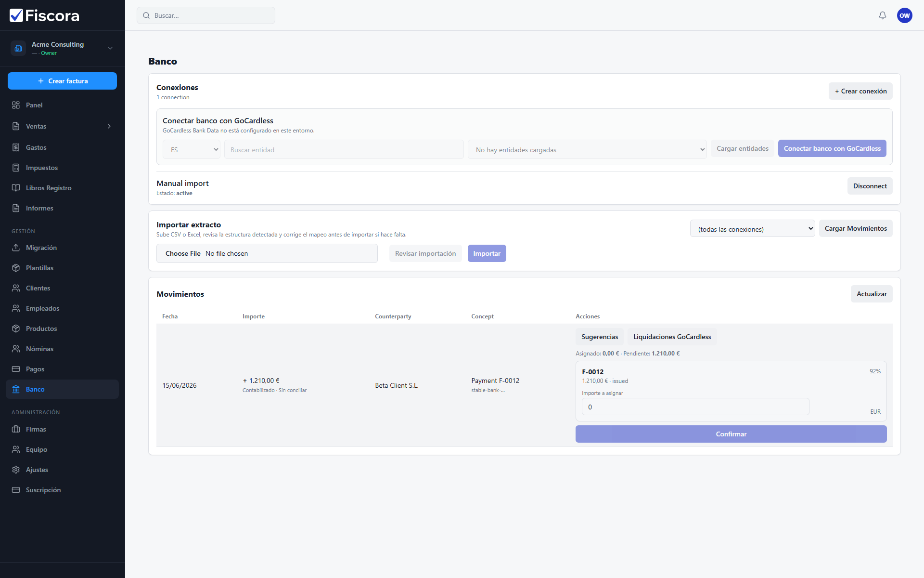924x578 pixels.
Task: Click the 'Beta Client S.L.' counterparty cell
Action: [x=397, y=385]
